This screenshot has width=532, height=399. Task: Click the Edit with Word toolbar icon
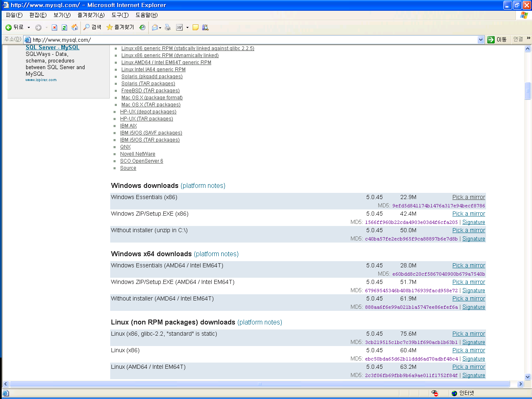pyautogui.click(x=179, y=28)
